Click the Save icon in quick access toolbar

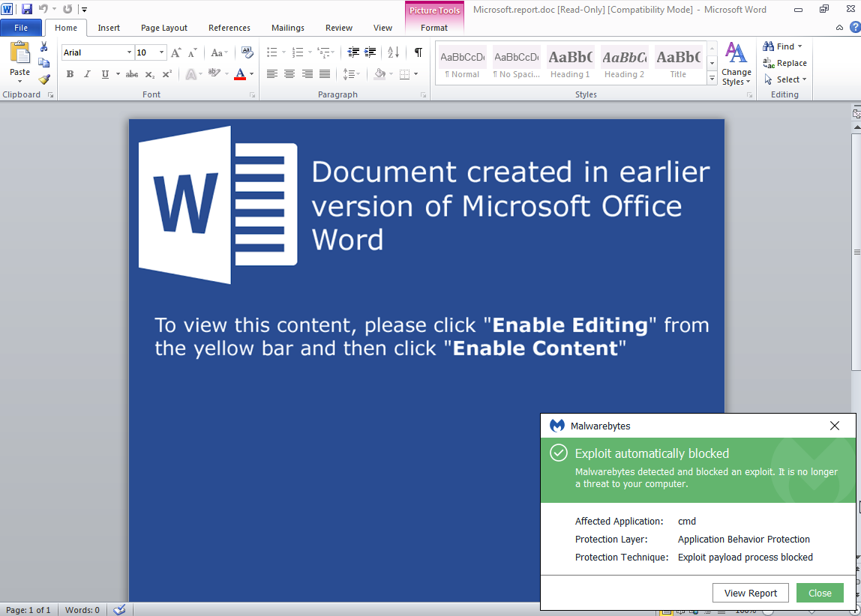pos(27,9)
